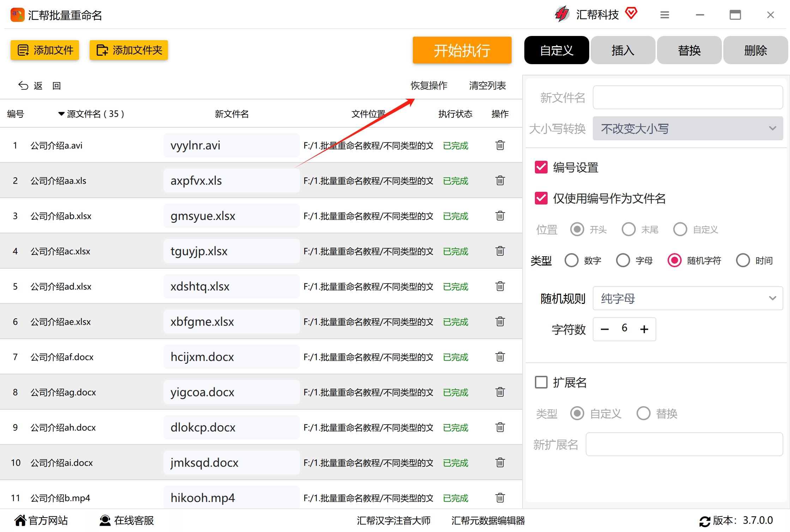Screen dimensions: 790x532
Task: Open 汇帮汉字注音大师 link
Action: [x=393, y=520]
